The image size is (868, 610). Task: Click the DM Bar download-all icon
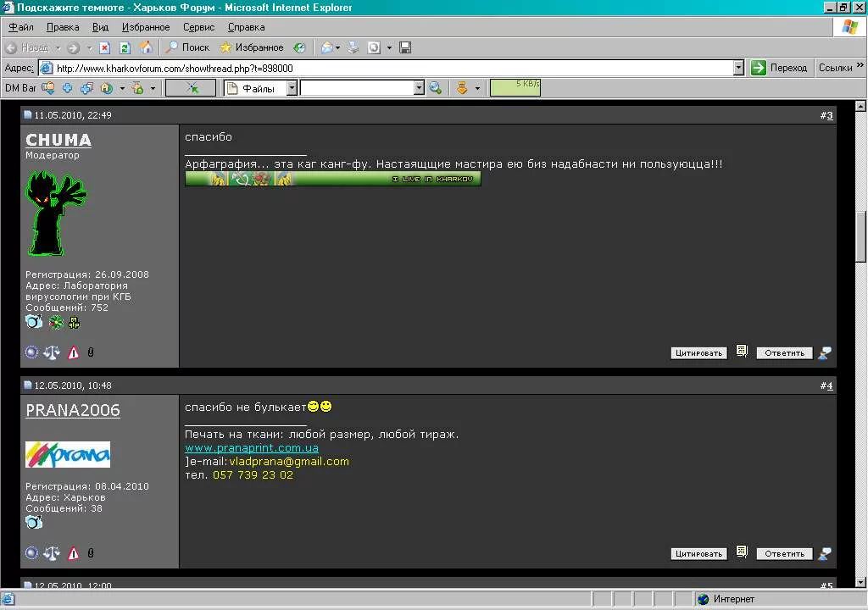pos(48,88)
